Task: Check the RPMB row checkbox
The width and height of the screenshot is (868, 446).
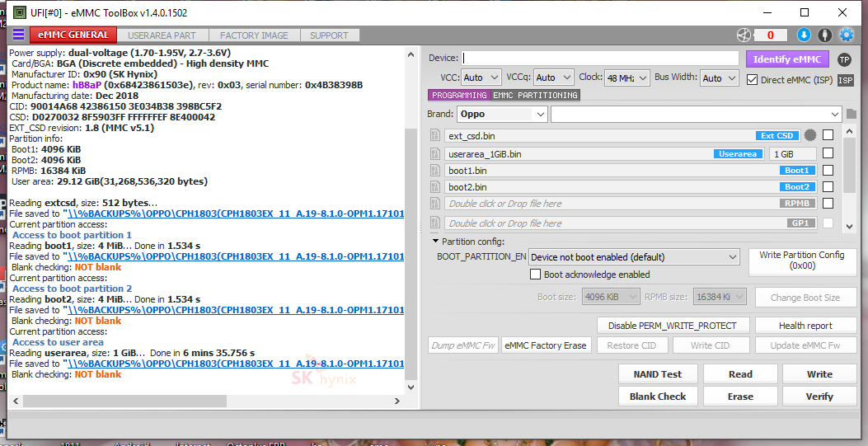Action: click(x=828, y=203)
